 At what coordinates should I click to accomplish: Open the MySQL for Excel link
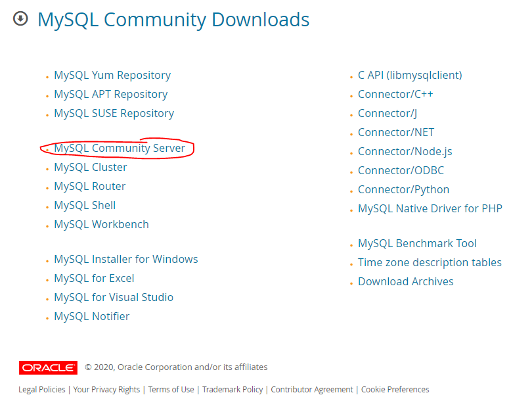point(94,278)
